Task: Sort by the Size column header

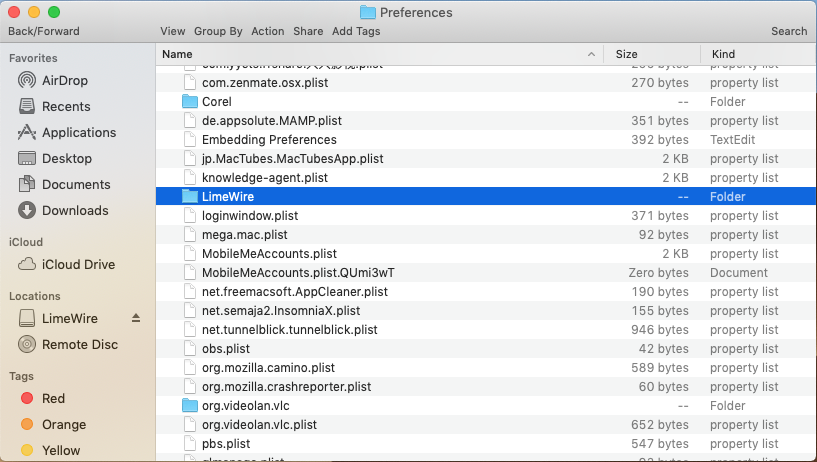Action: (627, 54)
